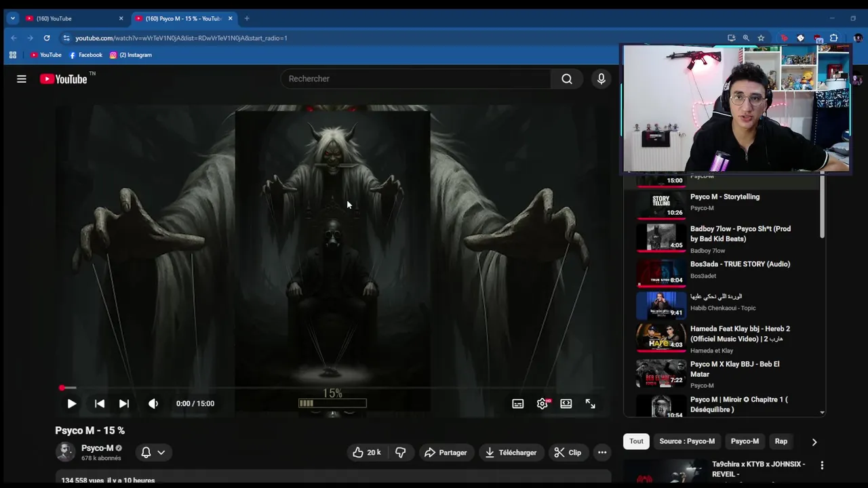Open the browser profile avatar
Screen dimensions: 868x488
click(x=858, y=38)
